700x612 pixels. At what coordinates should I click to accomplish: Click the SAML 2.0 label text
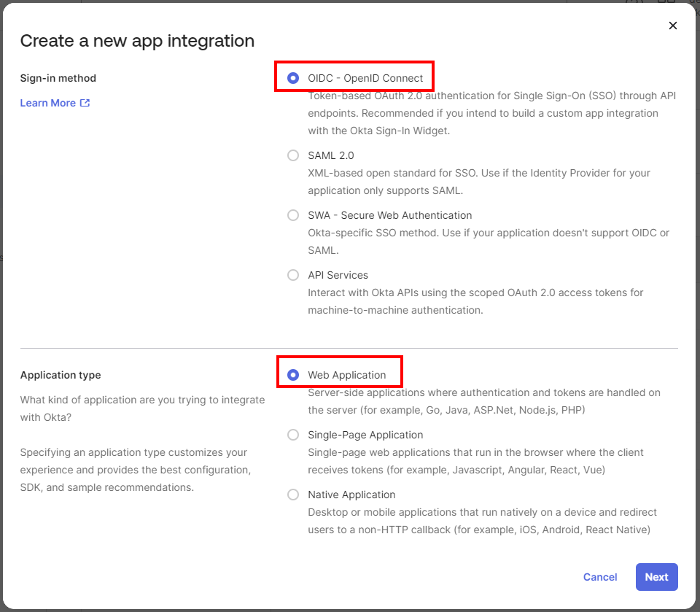point(331,155)
